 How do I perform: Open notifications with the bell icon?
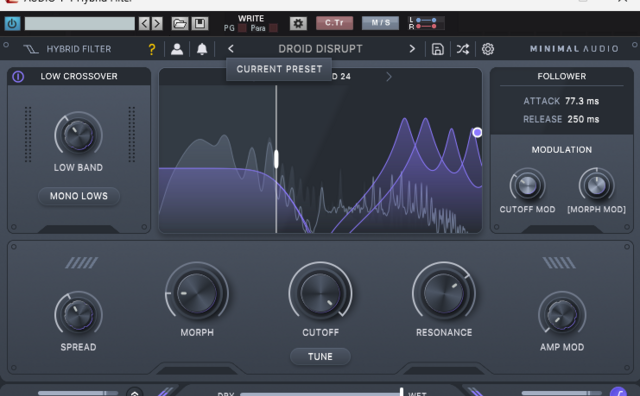click(x=202, y=49)
